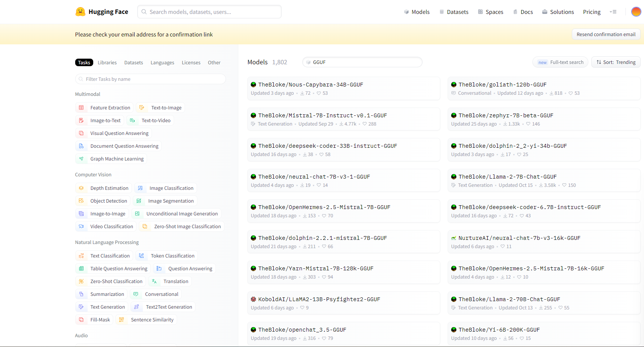Open TheBloke/Yi-6B-200K-GGUF model
This screenshot has height=347, width=644.
[x=544, y=333]
